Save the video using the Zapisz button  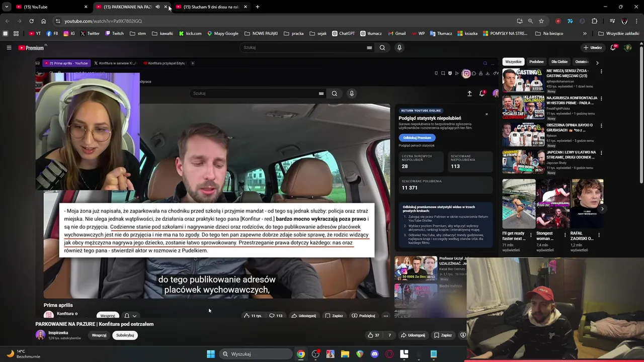tap(443, 335)
